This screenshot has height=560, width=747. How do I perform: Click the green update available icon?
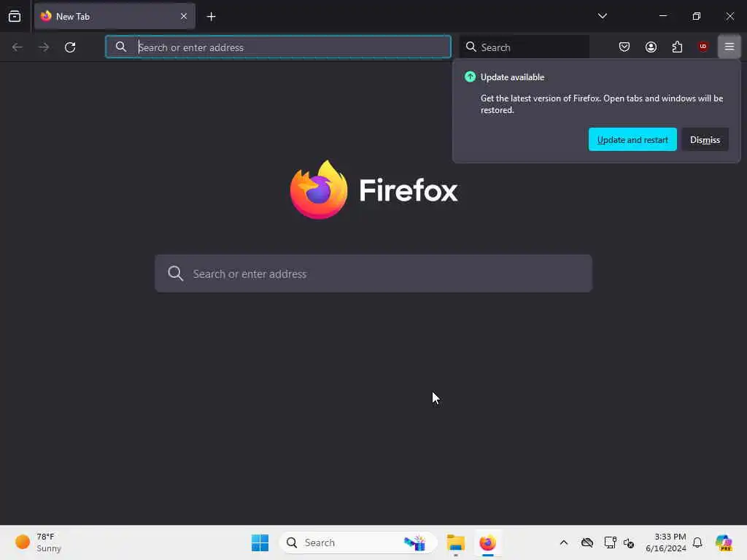click(470, 77)
